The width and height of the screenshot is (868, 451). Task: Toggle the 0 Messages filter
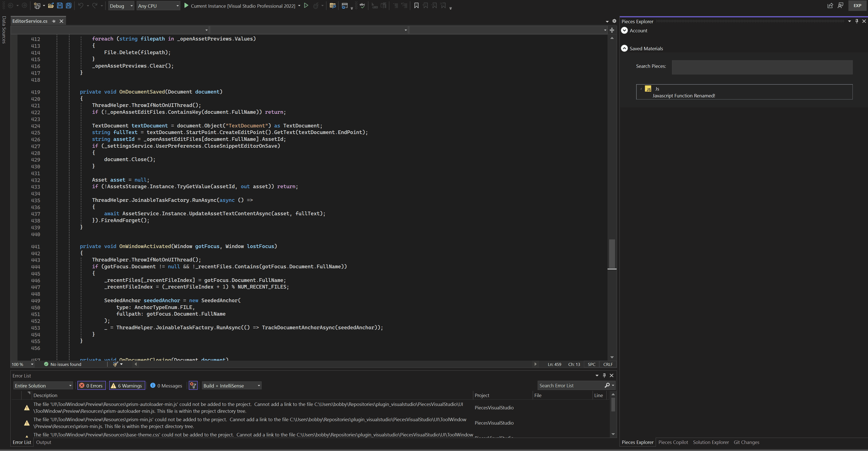166,386
